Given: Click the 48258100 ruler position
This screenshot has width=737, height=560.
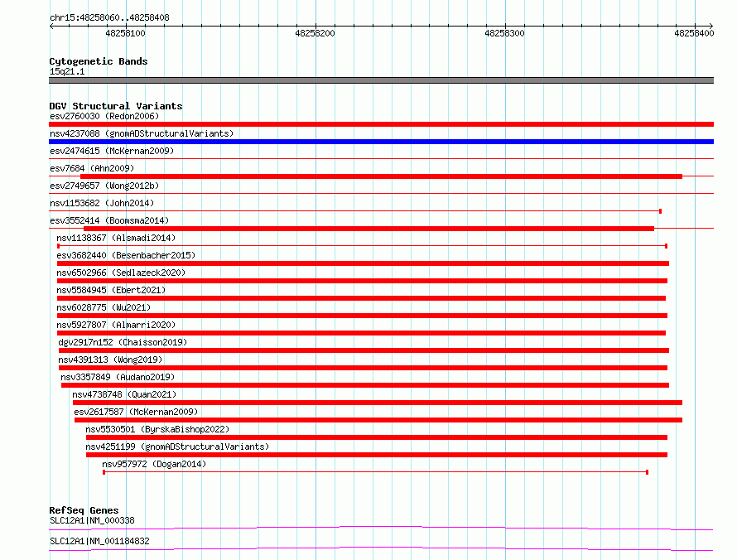Looking at the screenshot, I should point(126,33).
